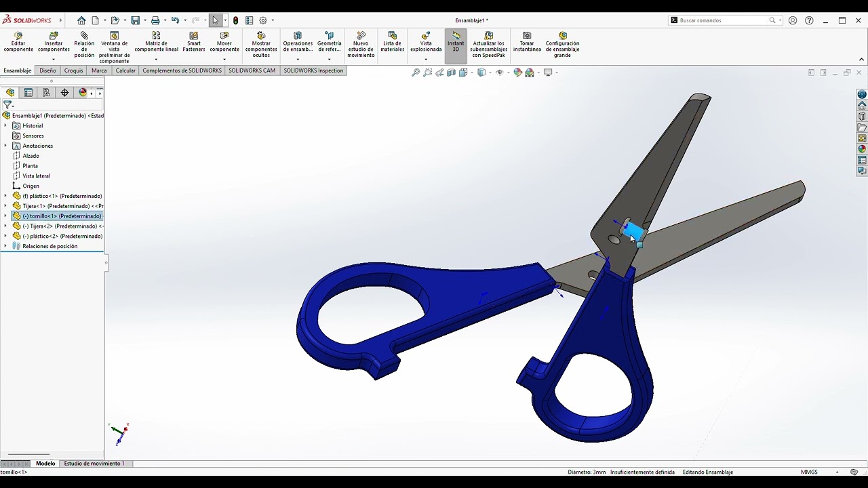Screen dimensions: 868x488
Task: Click the Open file icon
Action: point(115,20)
